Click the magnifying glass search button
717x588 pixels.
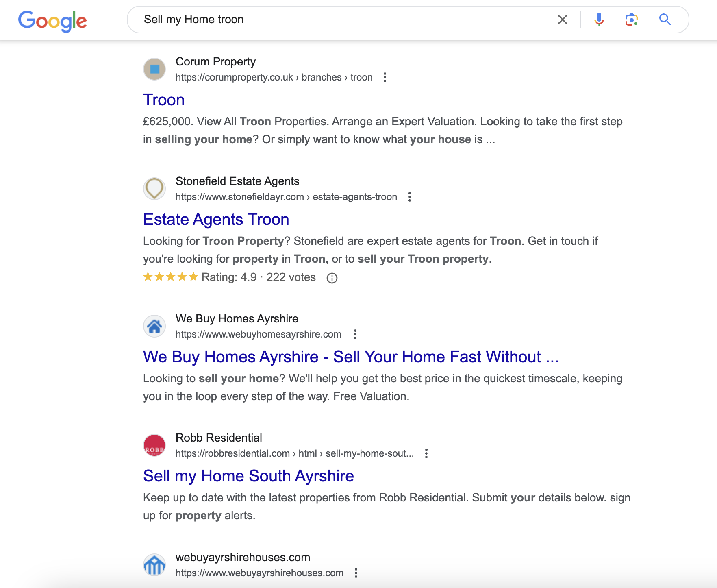coord(665,20)
